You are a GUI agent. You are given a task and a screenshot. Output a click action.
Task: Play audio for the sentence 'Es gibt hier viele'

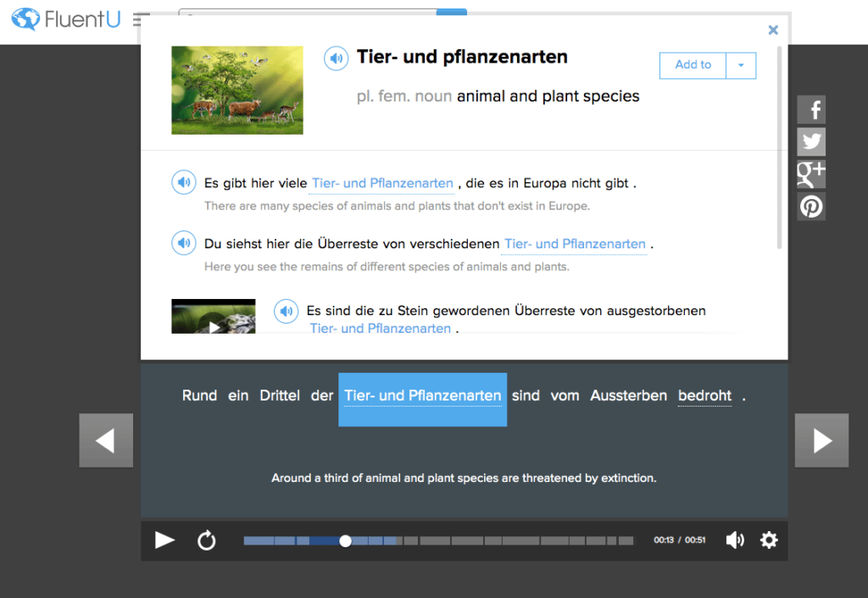point(184,182)
